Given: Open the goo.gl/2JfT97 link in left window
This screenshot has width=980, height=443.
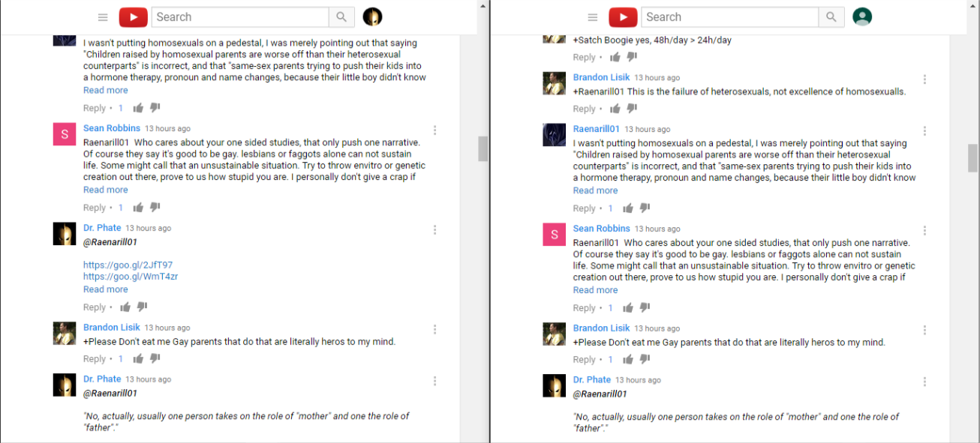Looking at the screenshot, I should pos(128,265).
